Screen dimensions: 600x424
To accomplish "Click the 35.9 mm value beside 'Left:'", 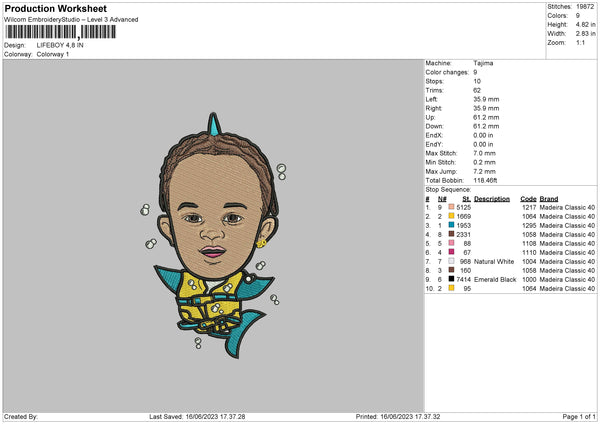I will [486, 99].
